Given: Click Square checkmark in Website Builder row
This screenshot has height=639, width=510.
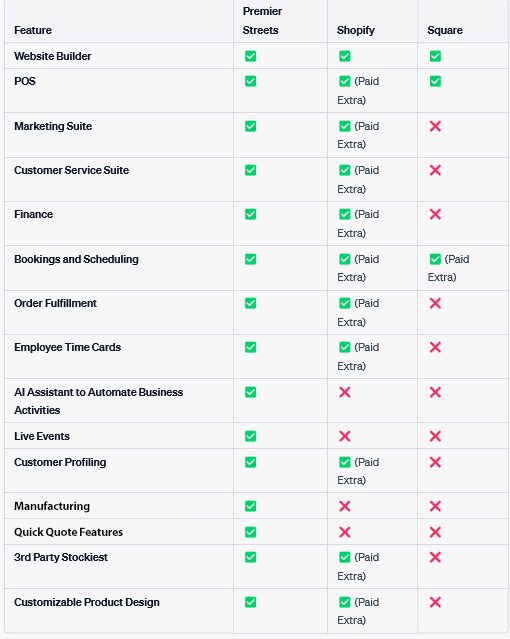Looking at the screenshot, I should click(435, 56).
